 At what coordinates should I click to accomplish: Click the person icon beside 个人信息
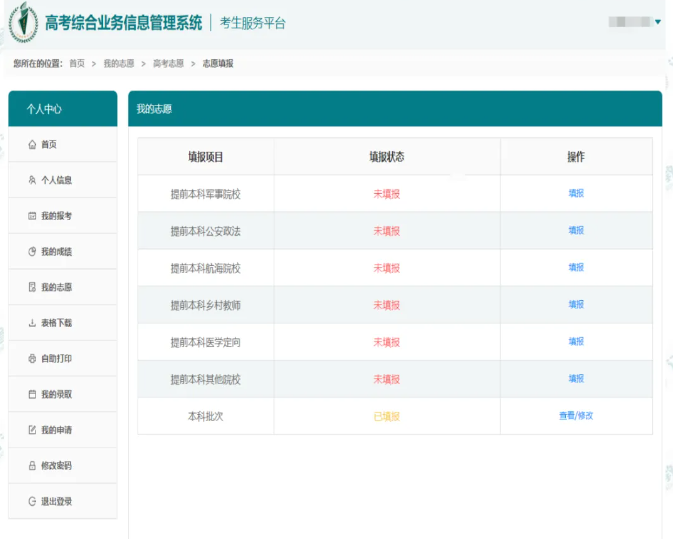point(32,181)
